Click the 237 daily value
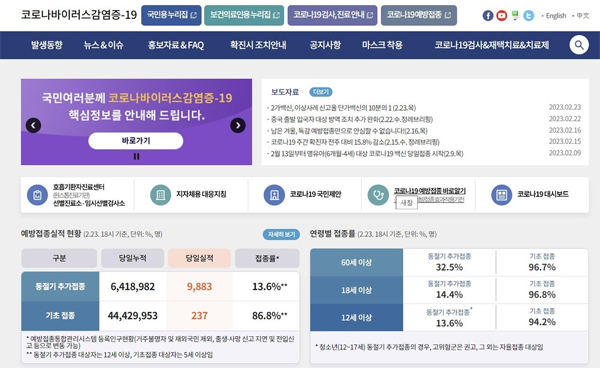The image size is (600, 368). [x=199, y=316]
